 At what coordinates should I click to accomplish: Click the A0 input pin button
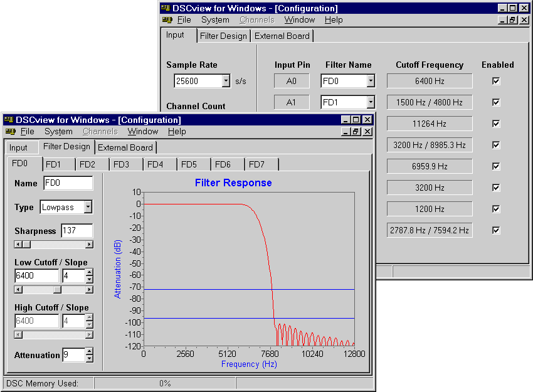point(292,81)
